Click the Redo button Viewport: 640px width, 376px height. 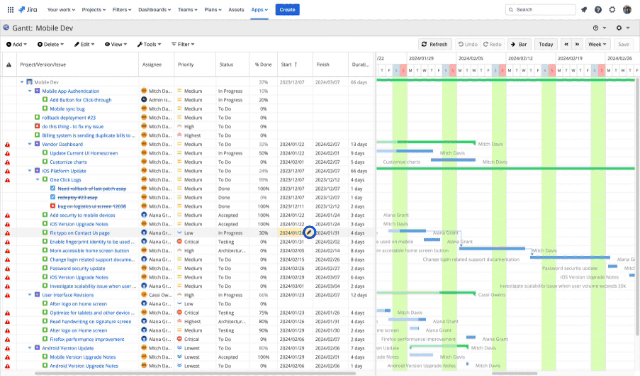[492, 44]
